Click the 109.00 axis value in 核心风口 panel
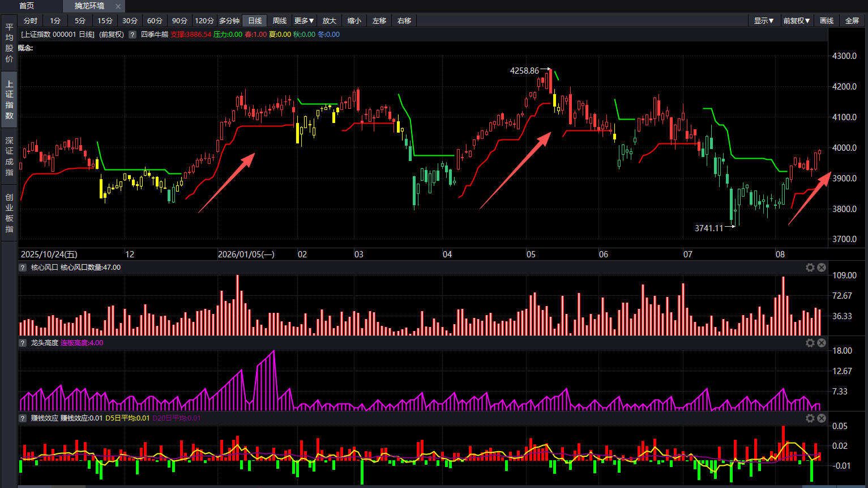This screenshot has height=488, width=868. pyautogui.click(x=844, y=275)
